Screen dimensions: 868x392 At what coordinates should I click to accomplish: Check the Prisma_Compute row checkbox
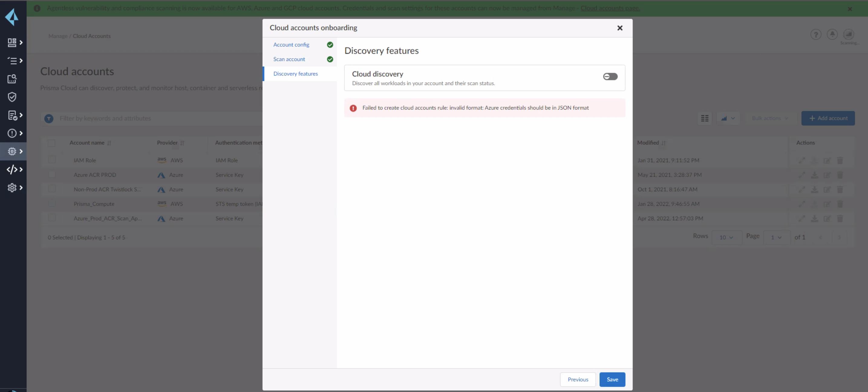point(52,204)
